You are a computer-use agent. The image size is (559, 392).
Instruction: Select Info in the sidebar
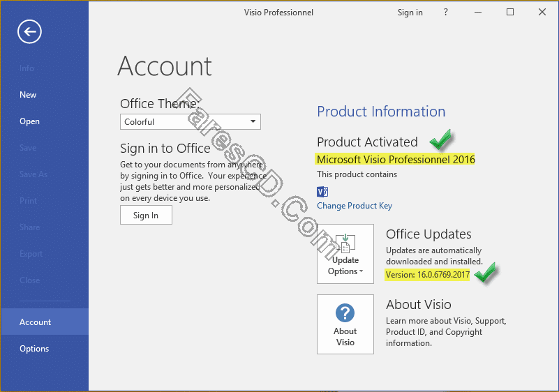(x=27, y=68)
